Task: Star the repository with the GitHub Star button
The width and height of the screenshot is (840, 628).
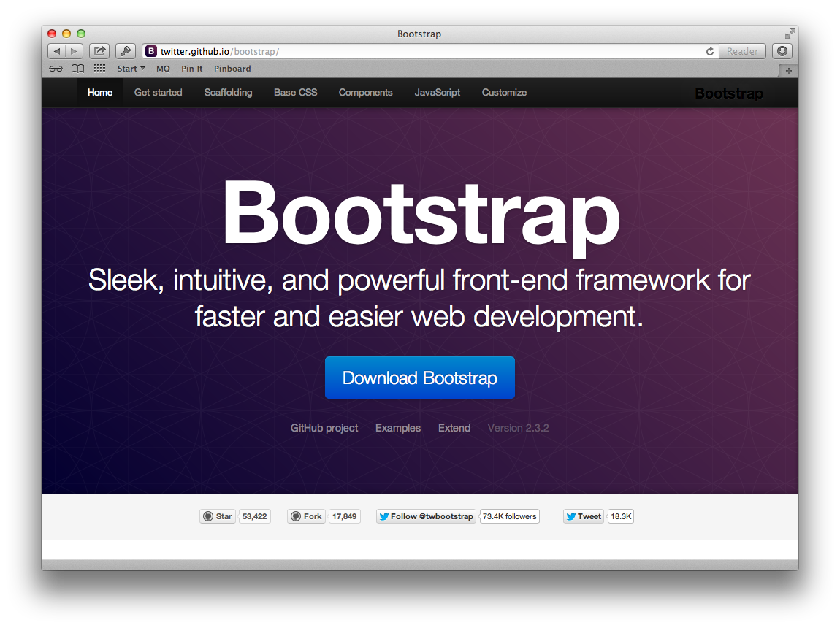Action: point(218,516)
